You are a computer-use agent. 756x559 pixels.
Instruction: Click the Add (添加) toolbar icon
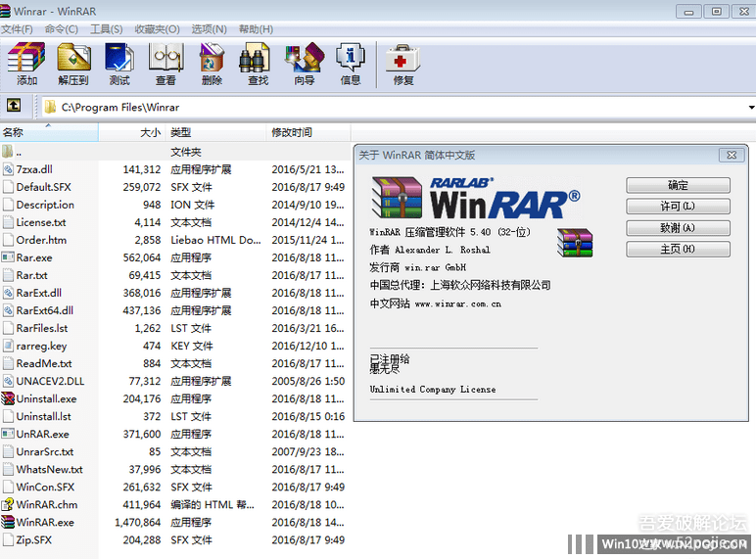tap(26, 57)
